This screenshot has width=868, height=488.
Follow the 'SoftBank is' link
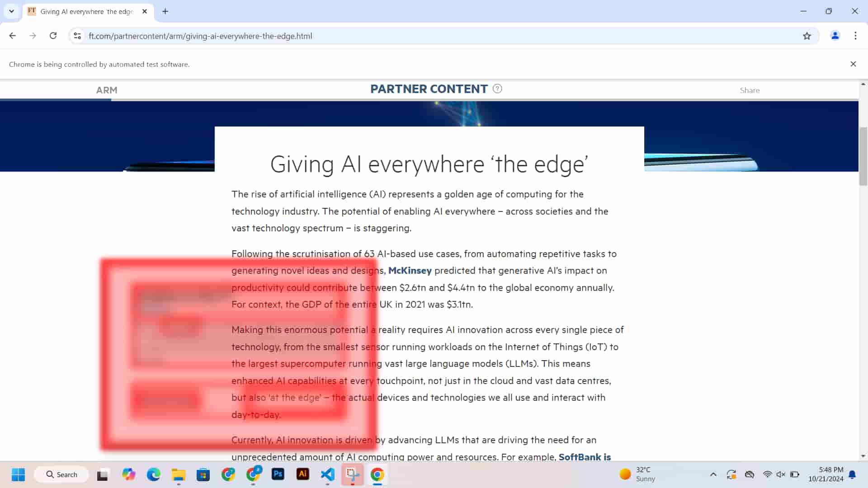click(x=585, y=457)
